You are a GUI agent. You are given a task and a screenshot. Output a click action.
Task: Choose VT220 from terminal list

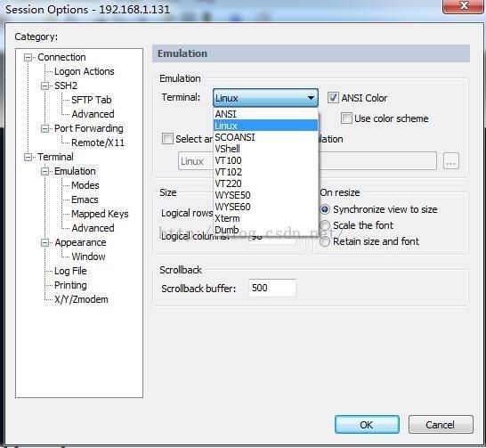[265, 183]
